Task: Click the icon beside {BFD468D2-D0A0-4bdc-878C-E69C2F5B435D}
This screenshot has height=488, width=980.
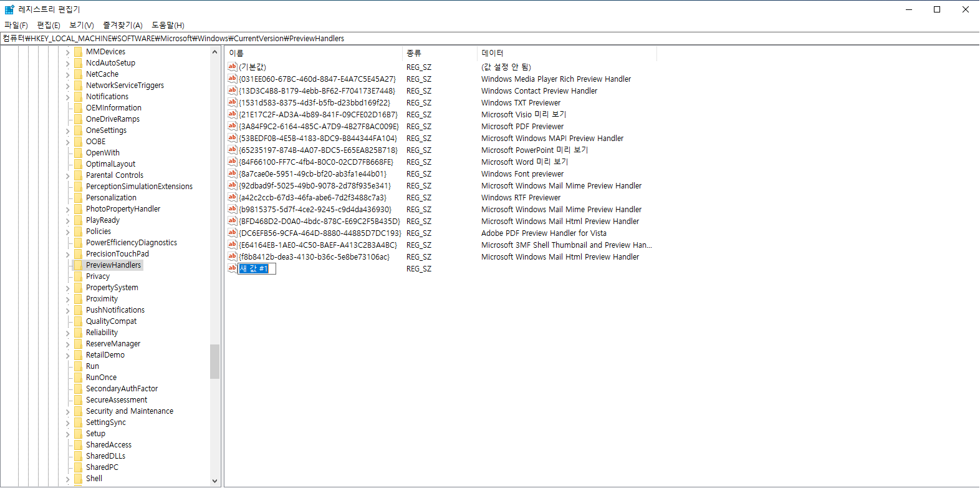Action: (x=233, y=221)
